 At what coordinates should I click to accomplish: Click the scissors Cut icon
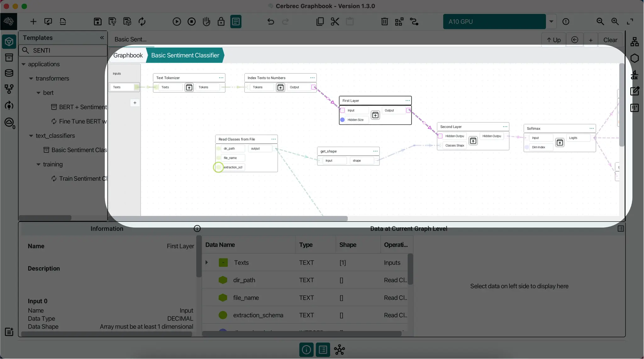tap(335, 22)
